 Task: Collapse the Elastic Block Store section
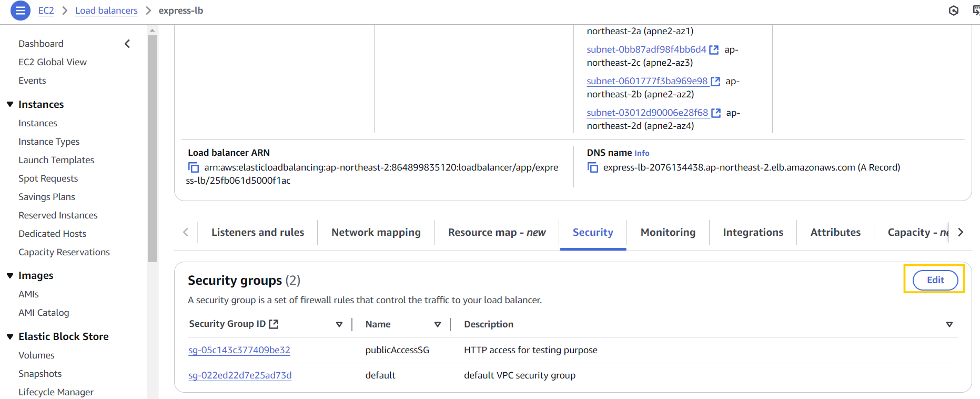pos(10,336)
